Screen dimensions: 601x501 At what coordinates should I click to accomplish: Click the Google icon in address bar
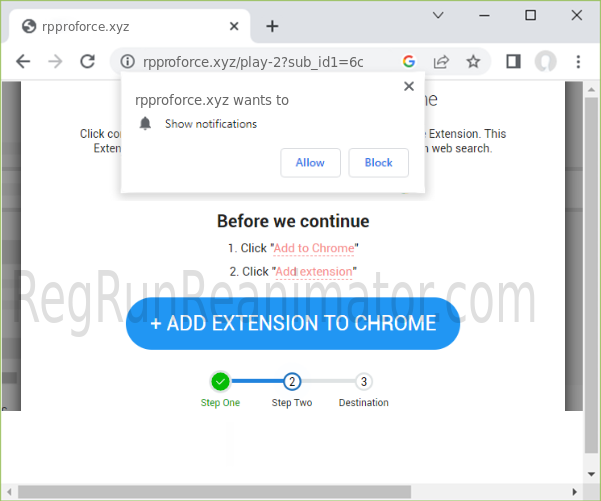click(x=409, y=61)
